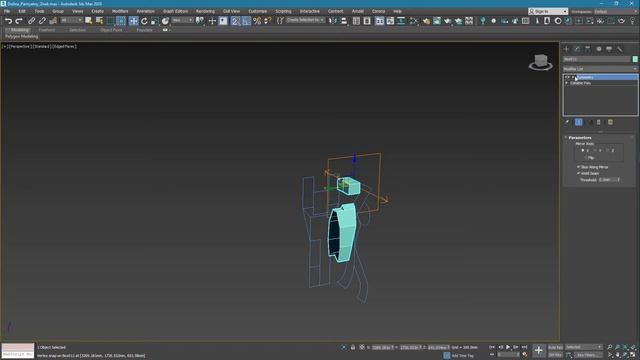This screenshot has width=640, height=360.
Task: Select the Z mirror axis radio
Action: tap(608, 151)
